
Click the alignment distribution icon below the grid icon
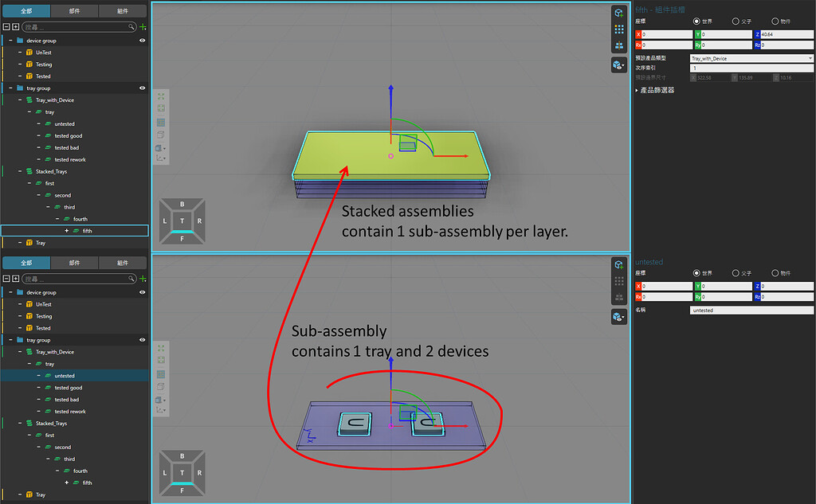click(x=618, y=45)
